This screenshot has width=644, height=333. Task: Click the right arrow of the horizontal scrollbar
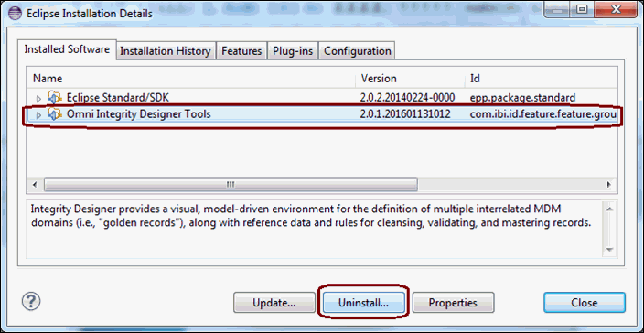pos(609,185)
